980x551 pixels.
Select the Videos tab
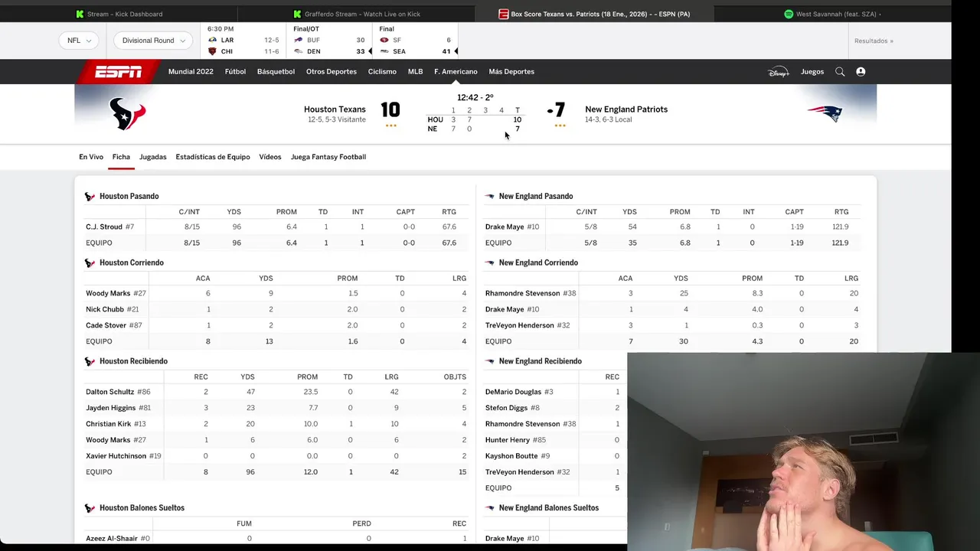click(270, 157)
